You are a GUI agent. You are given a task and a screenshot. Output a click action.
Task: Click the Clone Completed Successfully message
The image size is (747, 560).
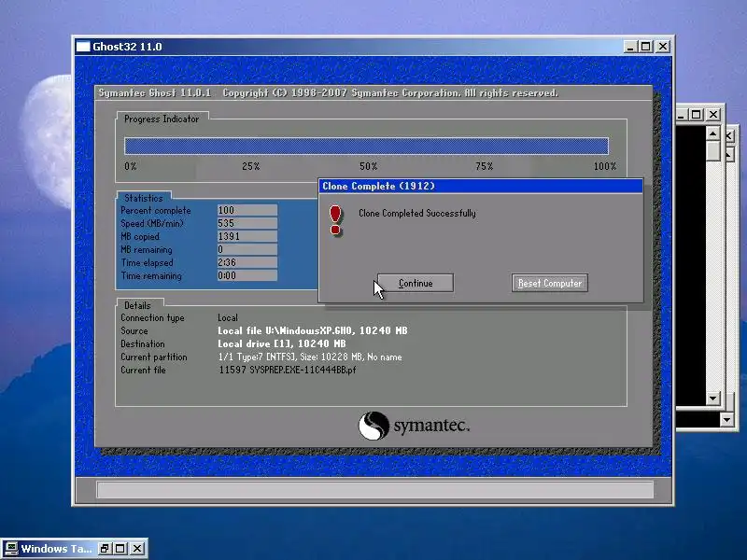(416, 214)
